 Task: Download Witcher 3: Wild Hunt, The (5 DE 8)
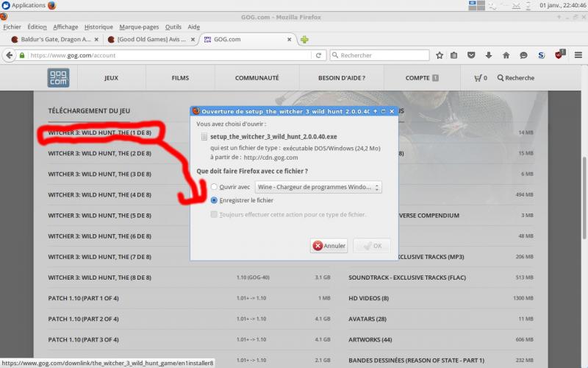click(x=100, y=215)
